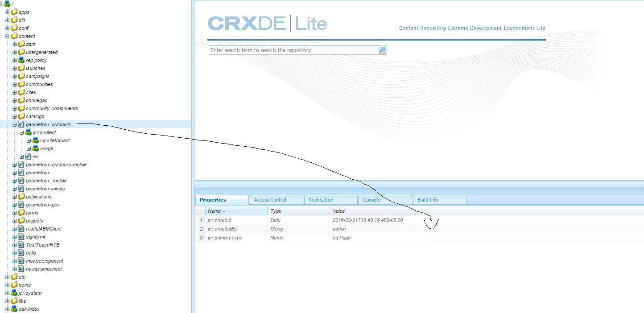Switch to the Replication tab
The image size is (644, 313).
pos(330,200)
